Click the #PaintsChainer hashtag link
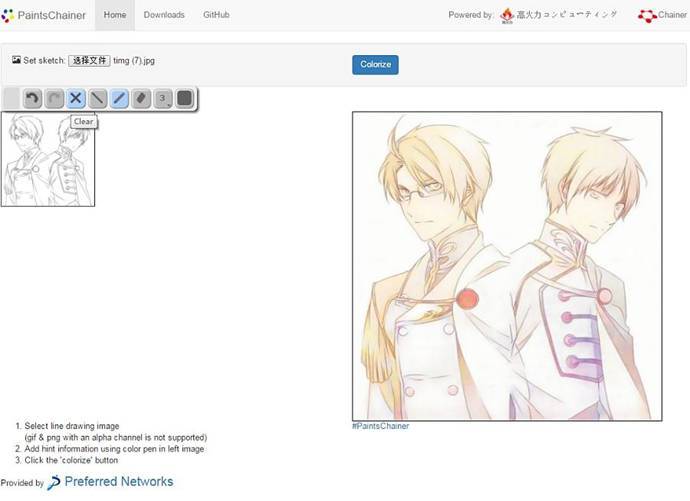This screenshot has height=501, width=690. 380,426
